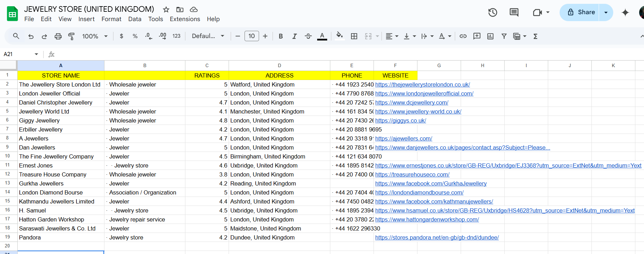Insert a chart
Screen dimensions: 644x254
coord(490,36)
